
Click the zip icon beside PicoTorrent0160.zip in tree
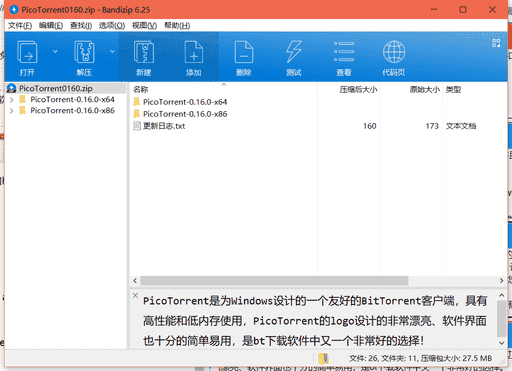tap(12, 88)
